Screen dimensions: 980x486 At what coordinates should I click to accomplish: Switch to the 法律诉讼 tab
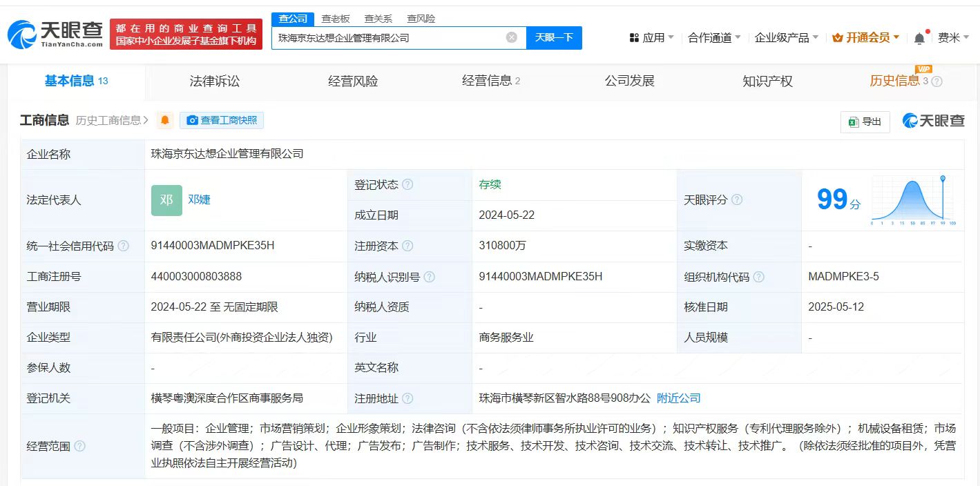coord(215,81)
